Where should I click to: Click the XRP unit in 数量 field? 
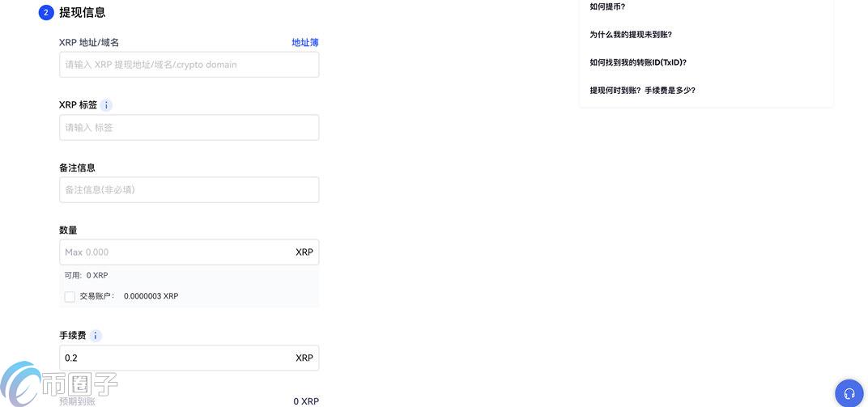[304, 252]
